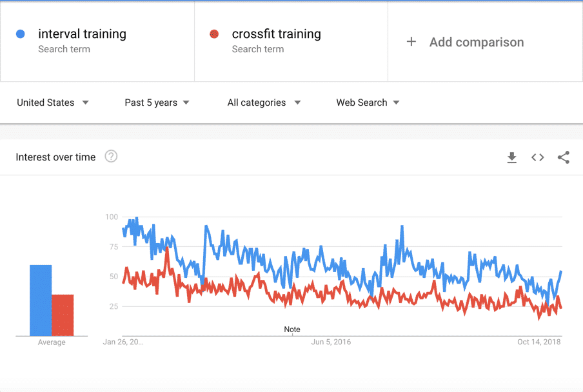Click the red Average bar
583x392 pixels.
(63, 315)
